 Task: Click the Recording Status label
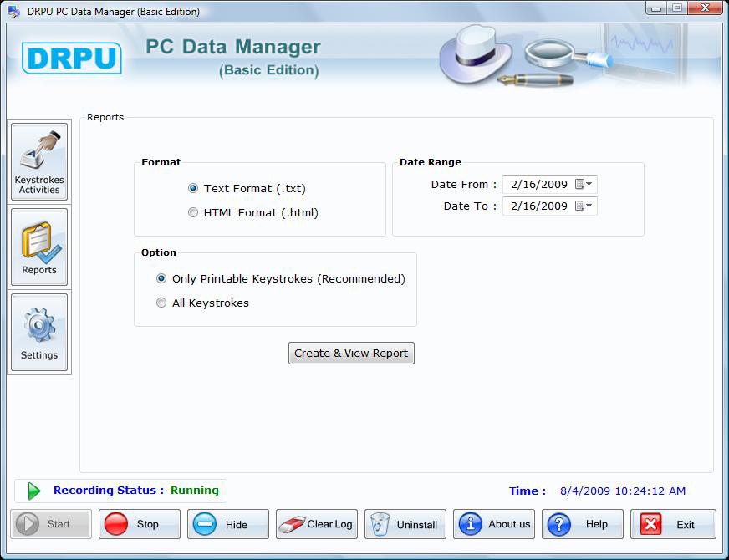click(109, 491)
